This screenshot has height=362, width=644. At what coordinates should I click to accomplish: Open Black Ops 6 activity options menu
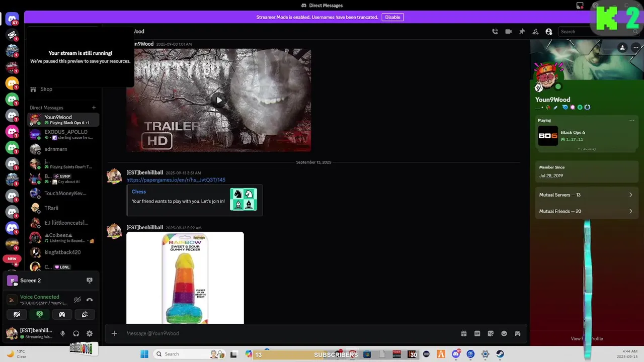pyautogui.click(x=632, y=120)
